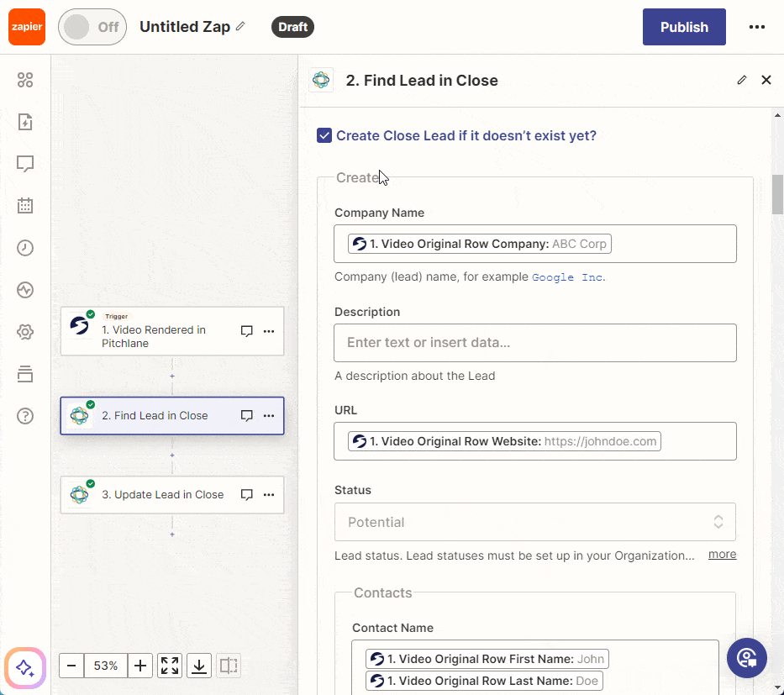This screenshot has width=784, height=695.
Task: Open help question mark icon
Action: coord(25,415)
